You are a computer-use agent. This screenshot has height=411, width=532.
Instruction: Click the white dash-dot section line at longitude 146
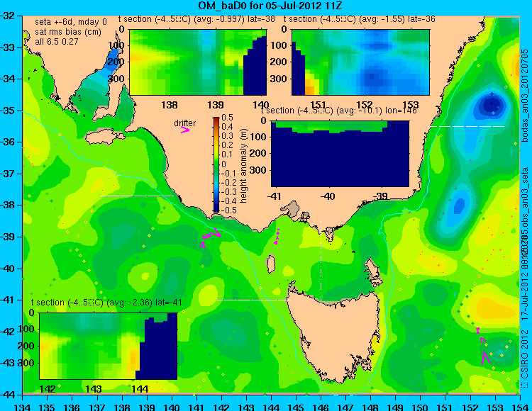pyautogui.click(x=321, y=261)
